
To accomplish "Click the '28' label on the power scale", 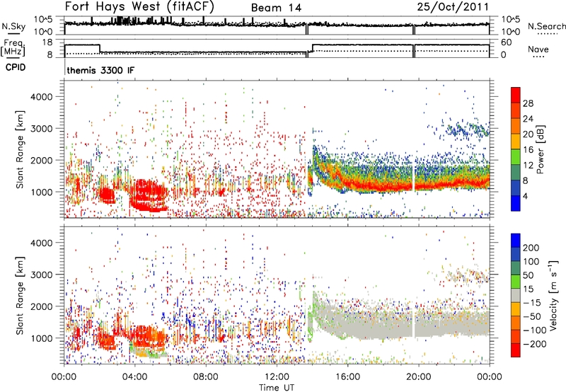I will coord(528,103).
